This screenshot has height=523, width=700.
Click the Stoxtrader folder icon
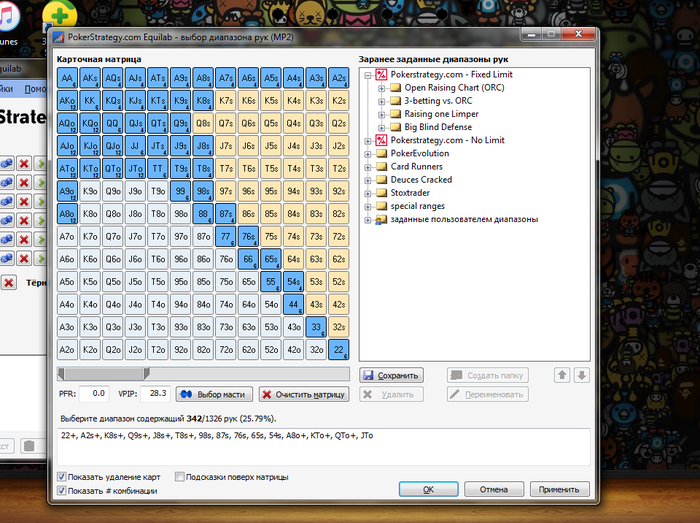[x=381, y=193]
